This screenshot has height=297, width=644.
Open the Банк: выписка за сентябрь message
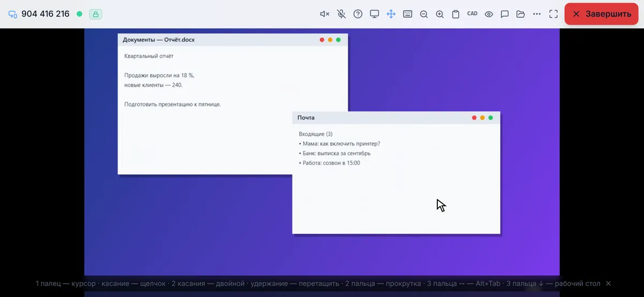tap(334, 153)
